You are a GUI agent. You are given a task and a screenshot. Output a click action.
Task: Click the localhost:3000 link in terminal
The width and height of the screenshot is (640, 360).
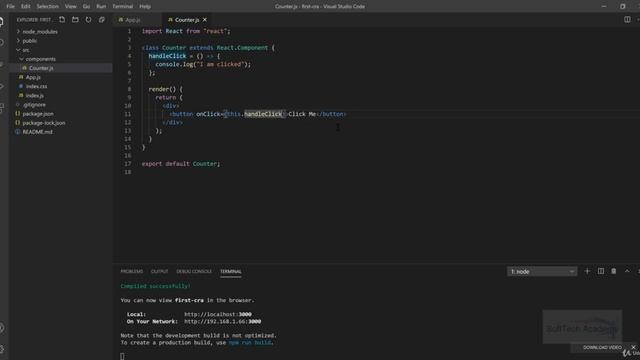218,314
